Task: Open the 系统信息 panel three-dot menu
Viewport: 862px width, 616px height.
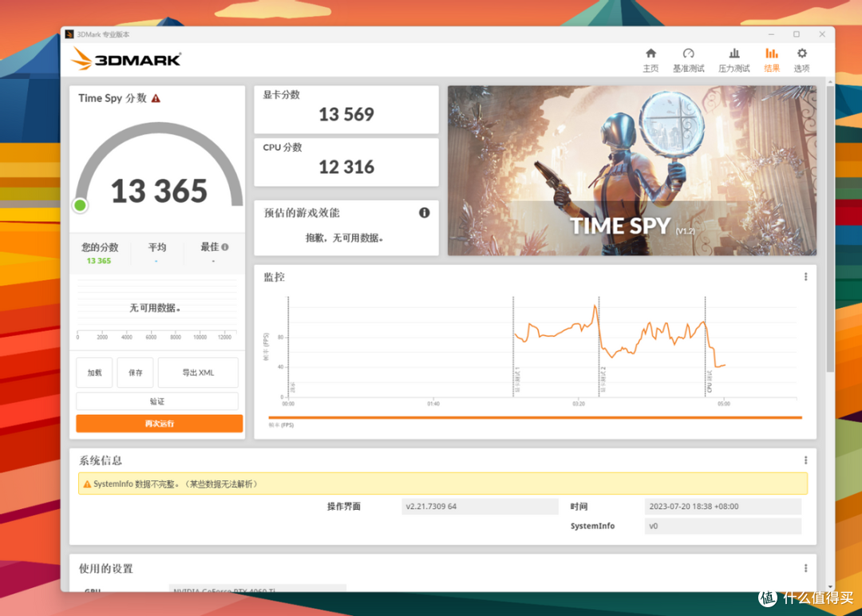Action: click(x=806, y=460)
